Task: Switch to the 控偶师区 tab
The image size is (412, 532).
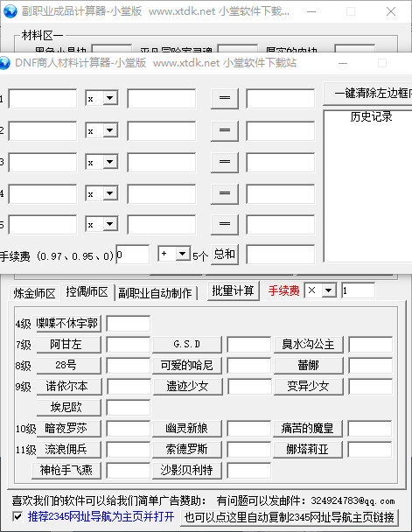Action: [x=87, y=291]
